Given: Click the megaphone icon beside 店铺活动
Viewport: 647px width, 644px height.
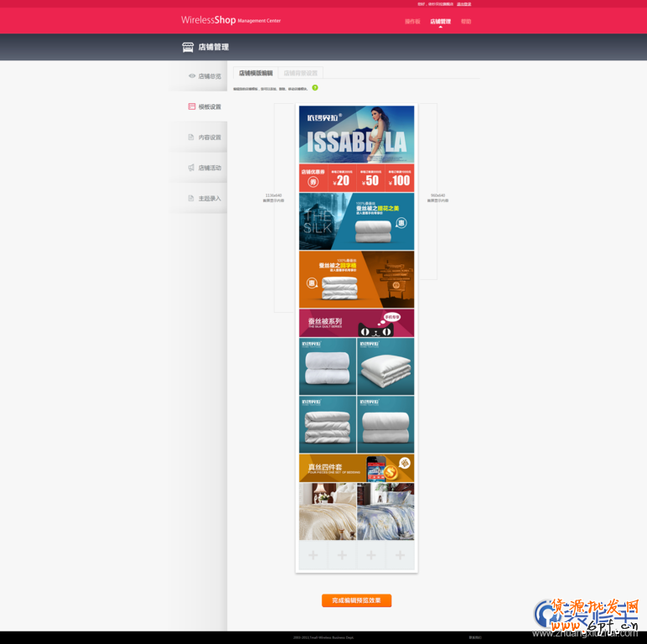Looking at the screenshot, I should pyautogui.click(x=191, y=168).
